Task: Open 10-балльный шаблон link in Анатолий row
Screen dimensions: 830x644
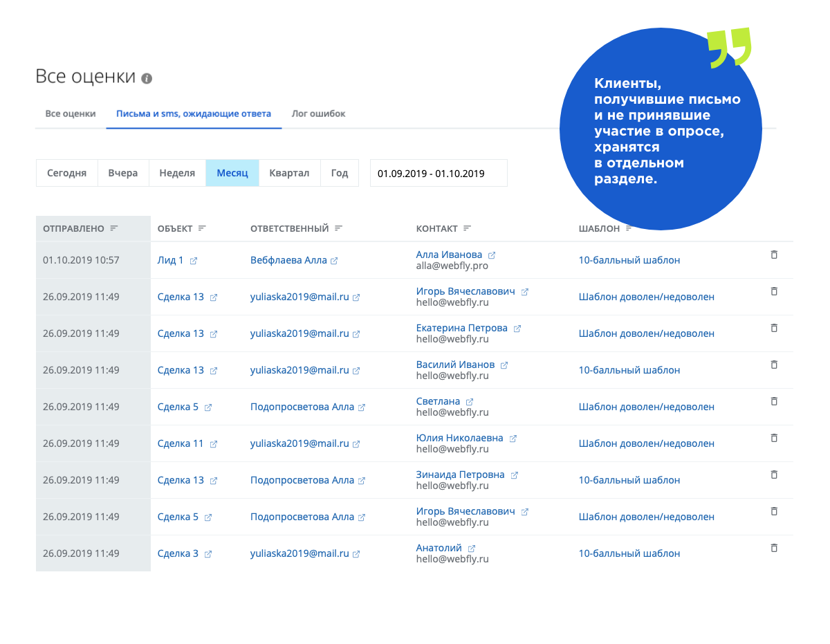Action: (629, 553)
